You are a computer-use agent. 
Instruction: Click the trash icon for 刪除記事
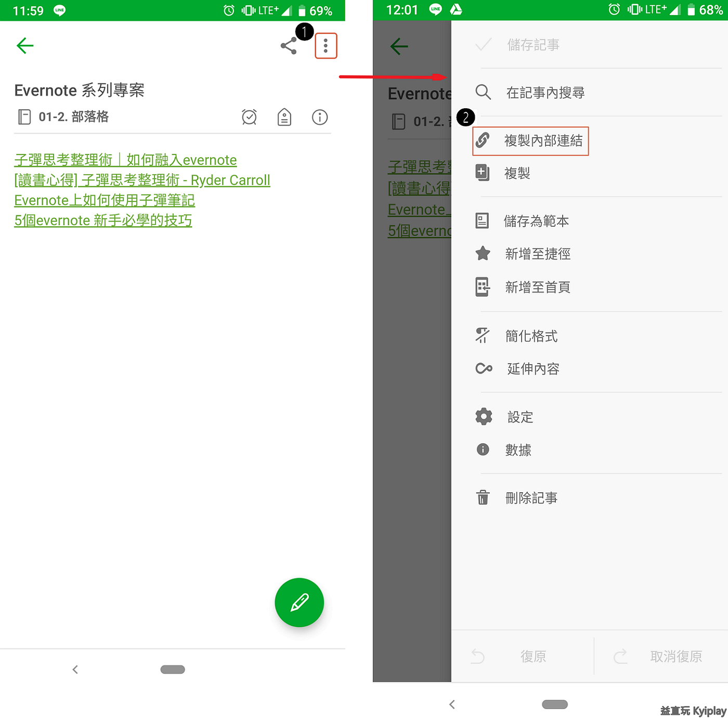(x=483, y=498)
